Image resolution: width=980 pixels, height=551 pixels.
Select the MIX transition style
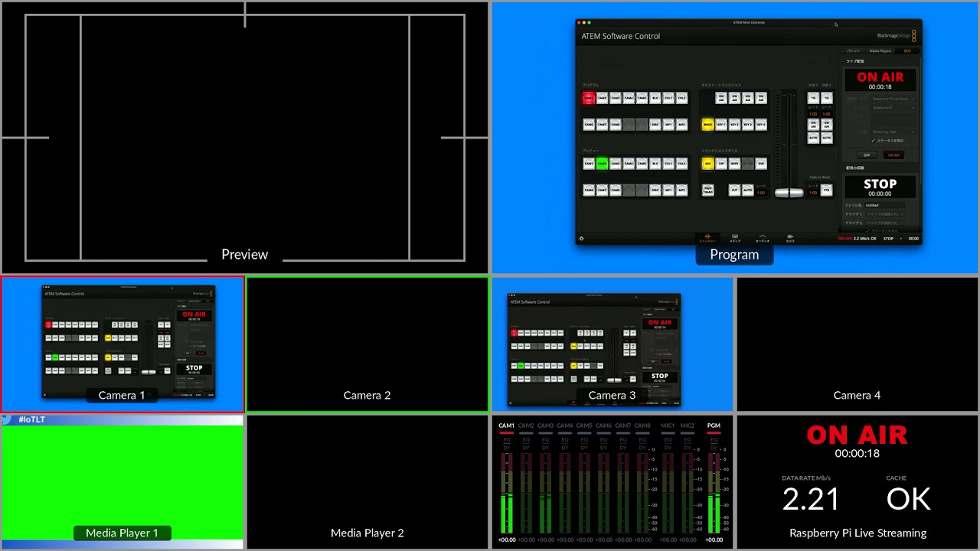point(708,164)
